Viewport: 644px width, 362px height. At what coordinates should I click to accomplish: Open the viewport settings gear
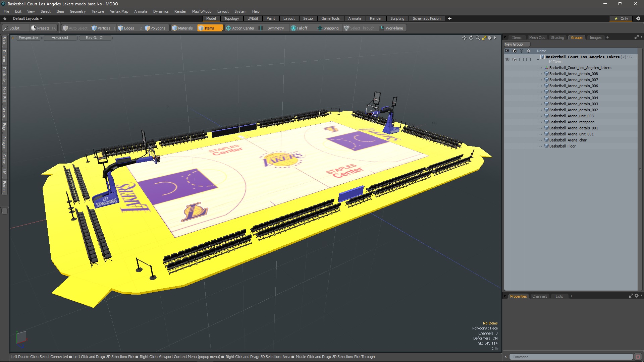pyautogui.click(x=490, y=38)
